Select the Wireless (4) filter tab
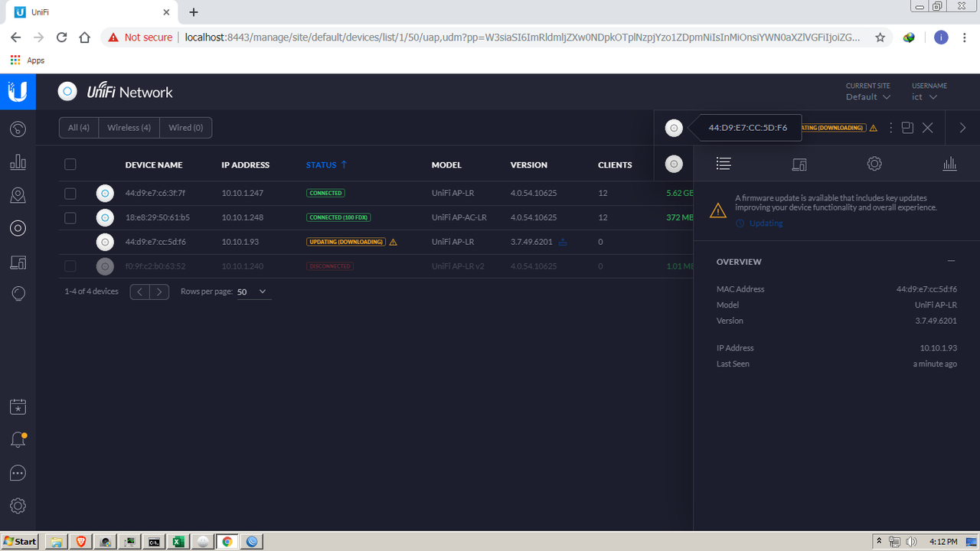The height and width of the screenshot is (551, 980). (129, 128)
